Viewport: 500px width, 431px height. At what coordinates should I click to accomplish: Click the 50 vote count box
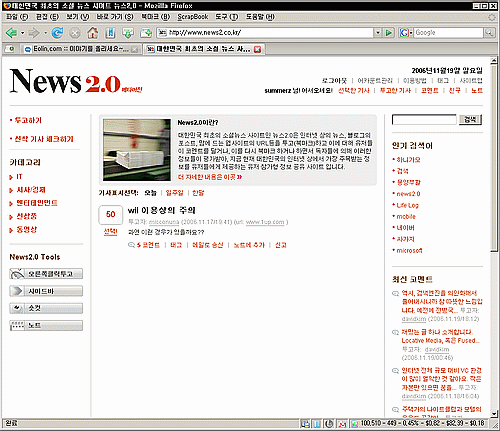(110, 215)
